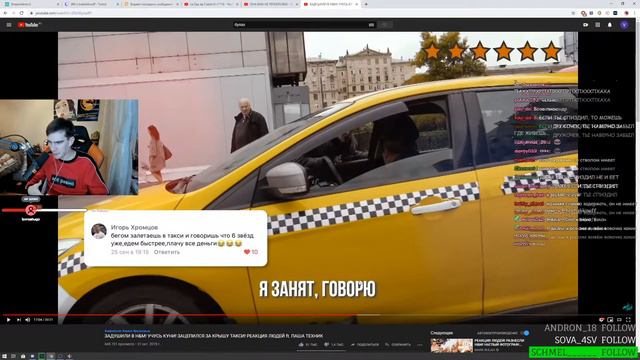
Task: Switch to theater mode
Action: pyautogui.click(x=619, y=320)
